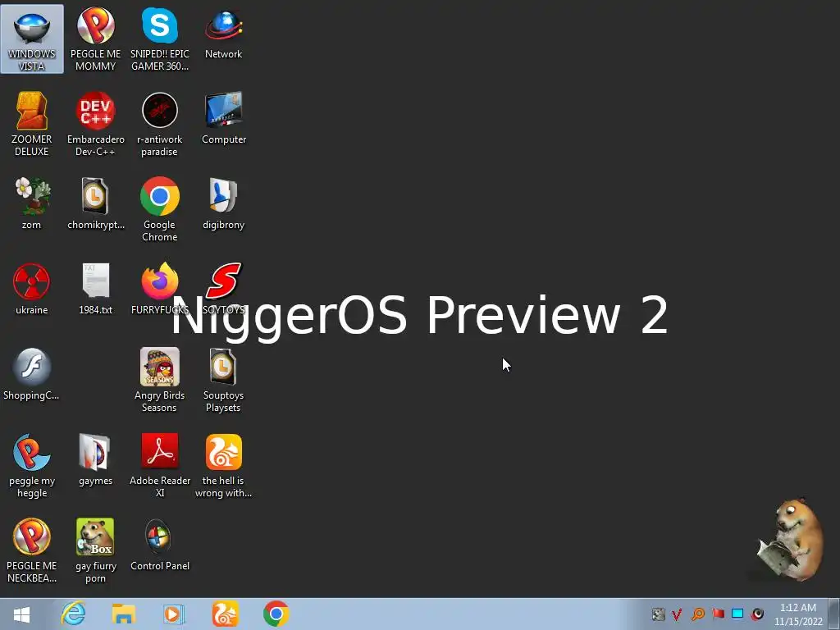Click the red V tray icon

[x=677, y=614]
